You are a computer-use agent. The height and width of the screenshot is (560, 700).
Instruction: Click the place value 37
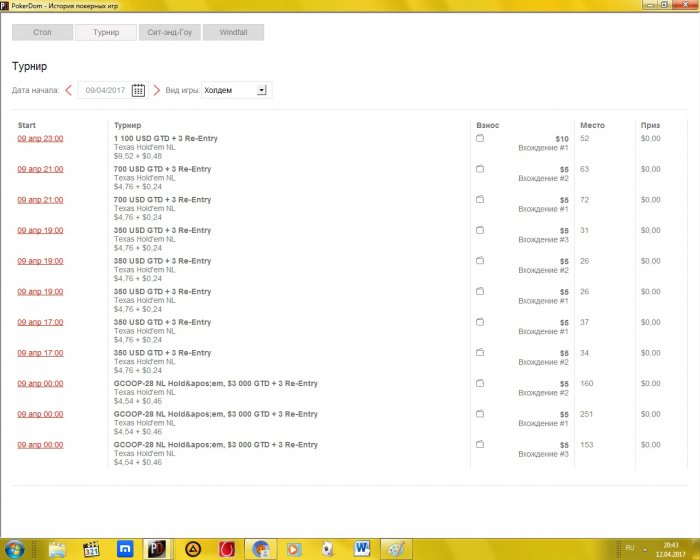(585, 322)
